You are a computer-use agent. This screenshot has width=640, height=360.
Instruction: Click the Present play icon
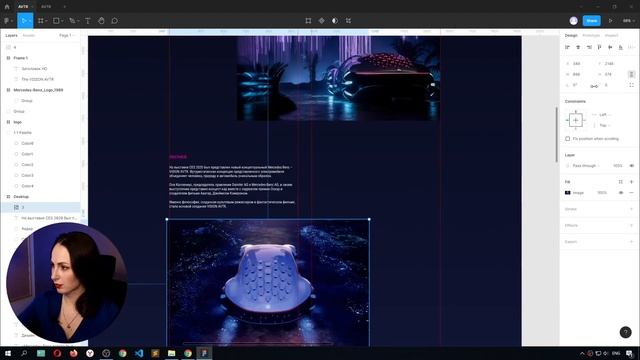coord(611,20)
